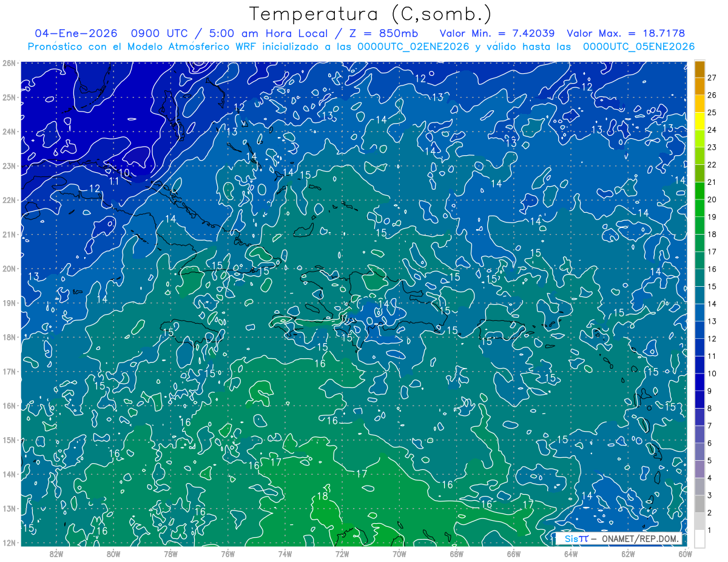Click the "25N" latitude axis label
Viewport: 728px width, 562px height.
(x=9, y=98)
